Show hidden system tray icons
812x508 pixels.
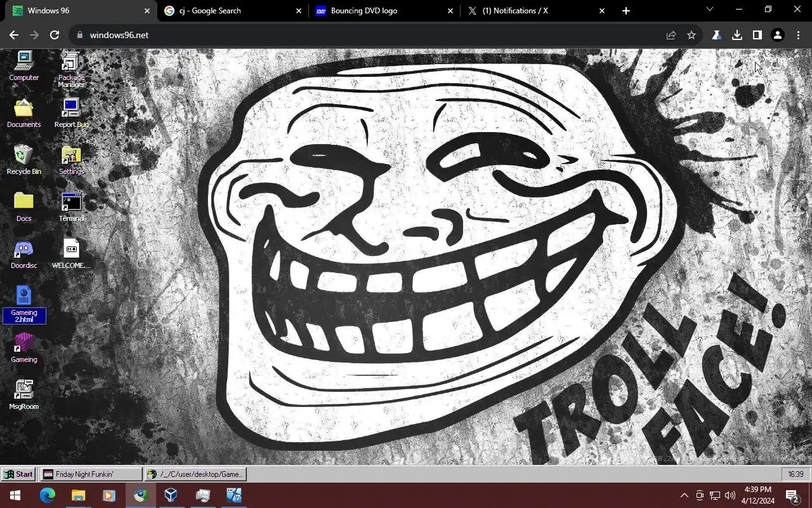684,495
